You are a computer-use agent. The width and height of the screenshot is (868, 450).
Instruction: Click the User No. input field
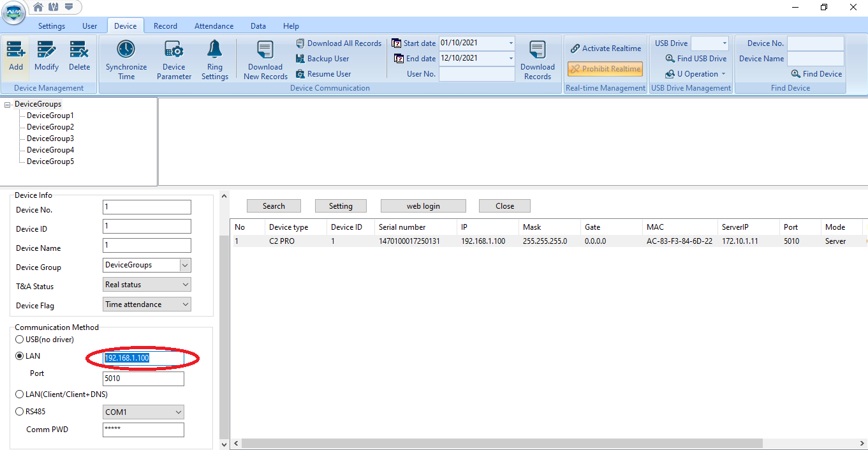(x=477, y=74)
